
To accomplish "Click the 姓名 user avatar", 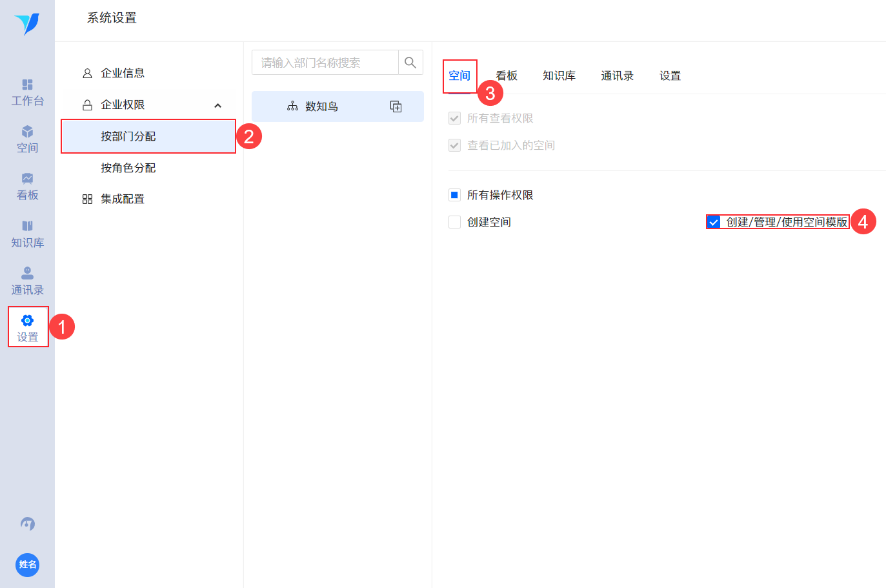I will coord(27,565).
